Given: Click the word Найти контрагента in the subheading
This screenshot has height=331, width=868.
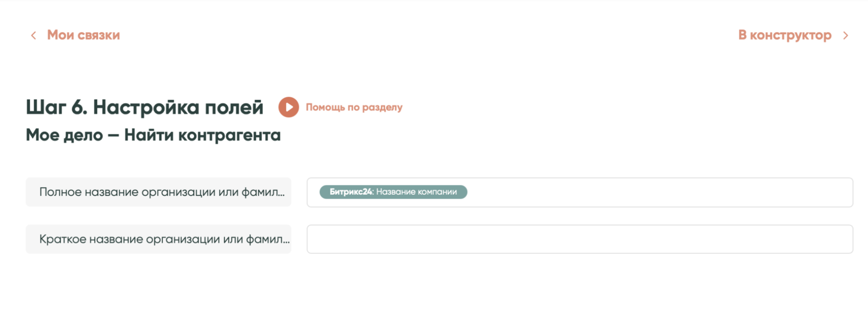Looking at the screenshot, I should 202,135.
